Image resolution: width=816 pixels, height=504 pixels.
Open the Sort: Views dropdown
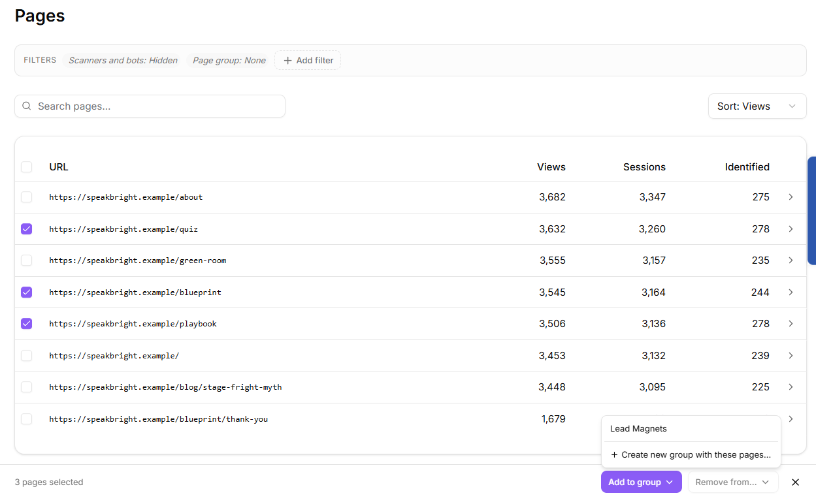[x=757, y=106]
